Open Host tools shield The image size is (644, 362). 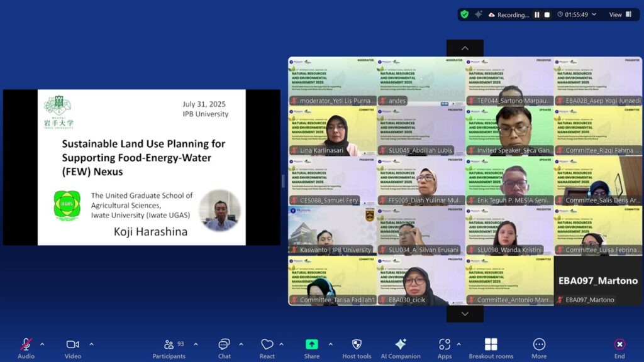click(357, 345)
